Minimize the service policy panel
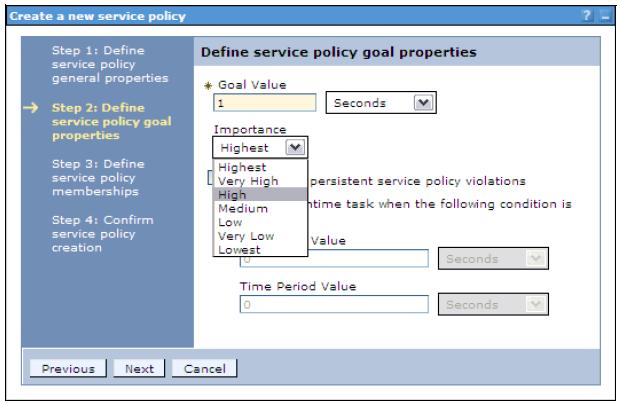 pyautogui.click(x=605, y=16)
